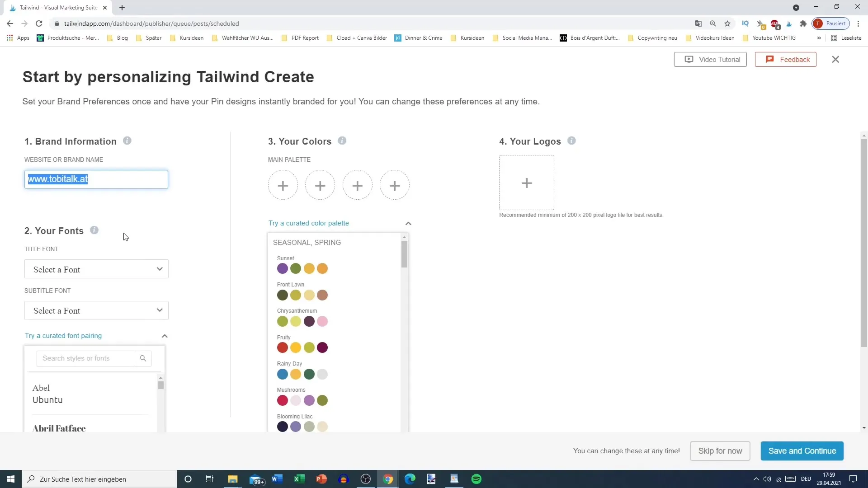
Task: Click the color palette list scrollbar
Action: 404,254
